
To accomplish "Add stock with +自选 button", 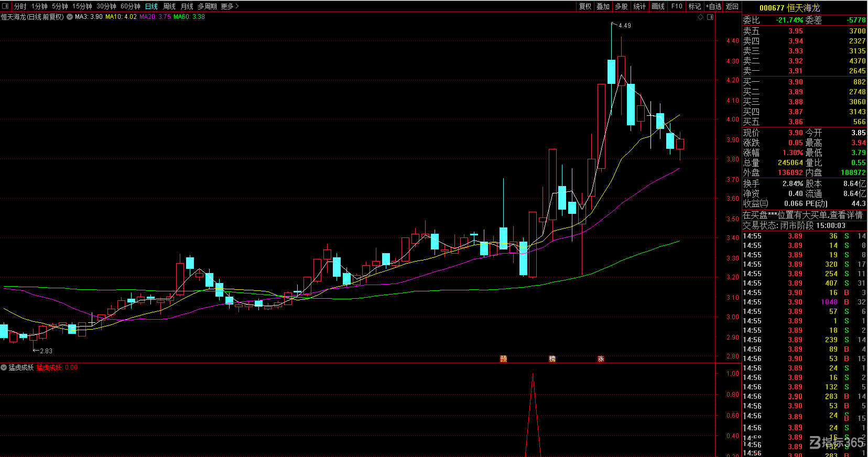I will click(714, 6).
